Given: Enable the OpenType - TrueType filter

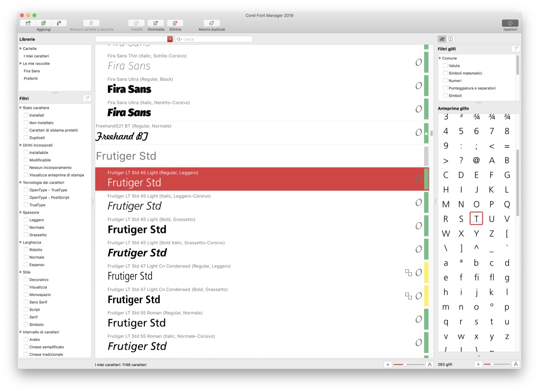Looking at the screenshot, I should pyautogui.click(x=26, y=190).
